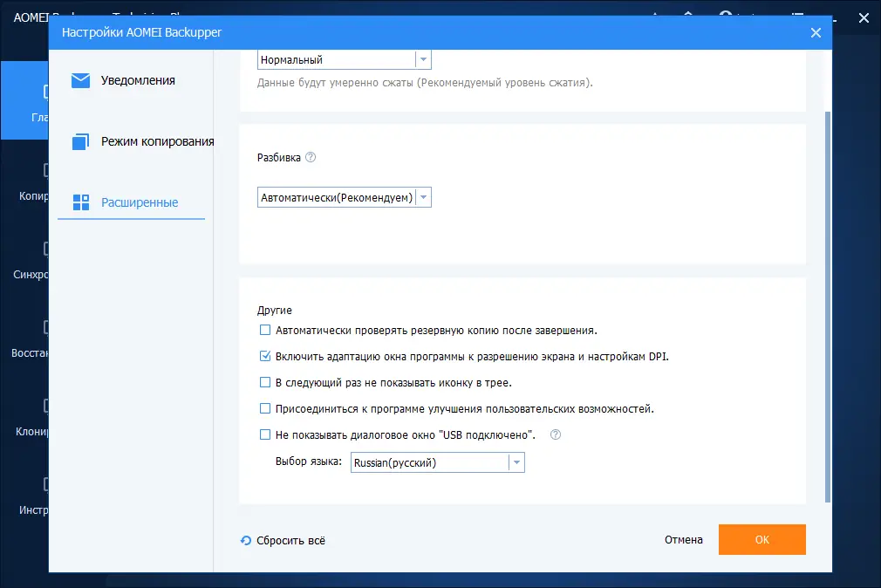Click the compression description text about Рекомендуемый уровень

(x=425, y=83)
